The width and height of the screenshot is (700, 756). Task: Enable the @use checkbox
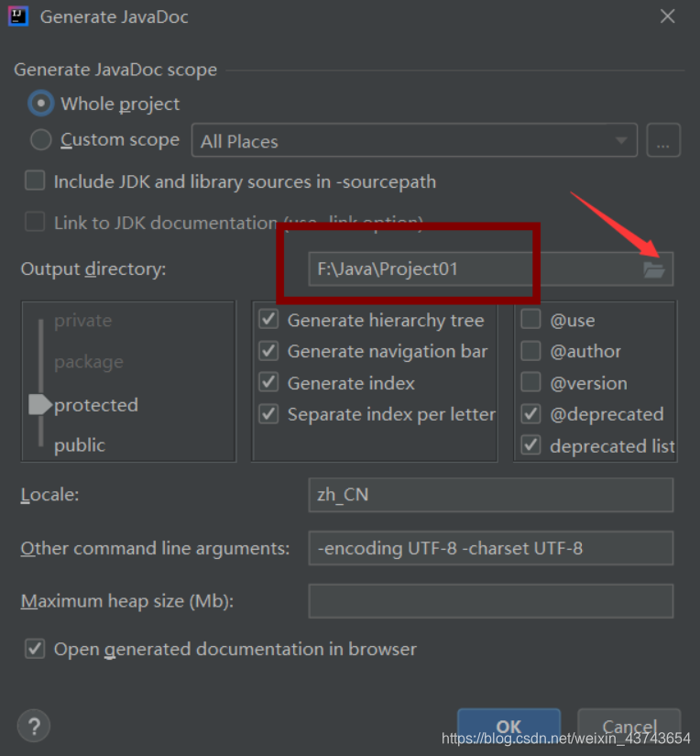[x=530, y=319]
